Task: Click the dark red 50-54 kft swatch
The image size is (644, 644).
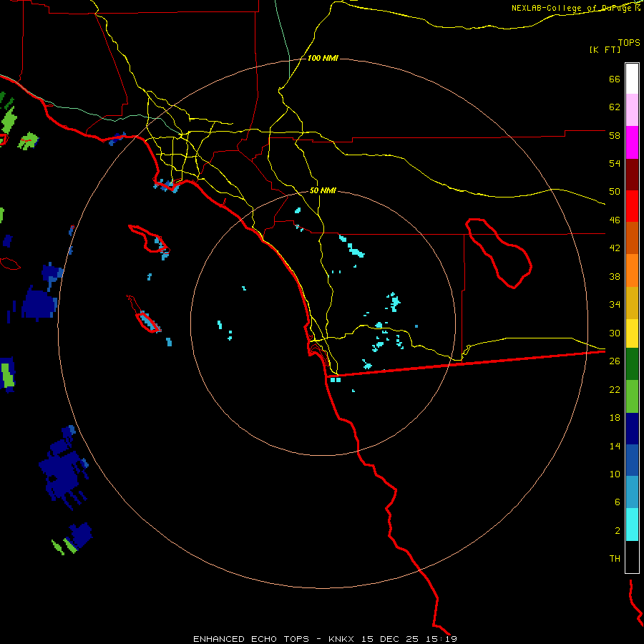Action: pyautogui.click(x=632, y=175)
